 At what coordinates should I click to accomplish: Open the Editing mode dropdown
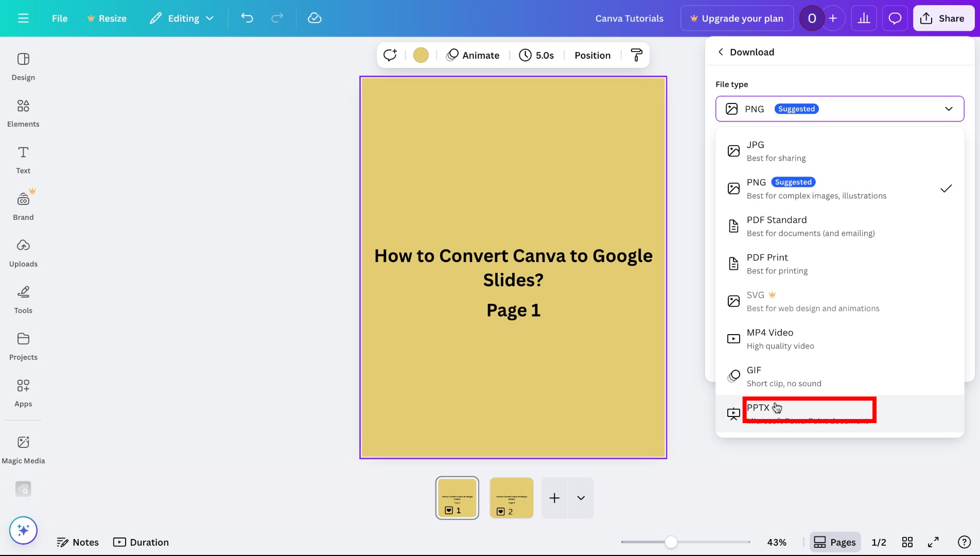coord(181,18)
